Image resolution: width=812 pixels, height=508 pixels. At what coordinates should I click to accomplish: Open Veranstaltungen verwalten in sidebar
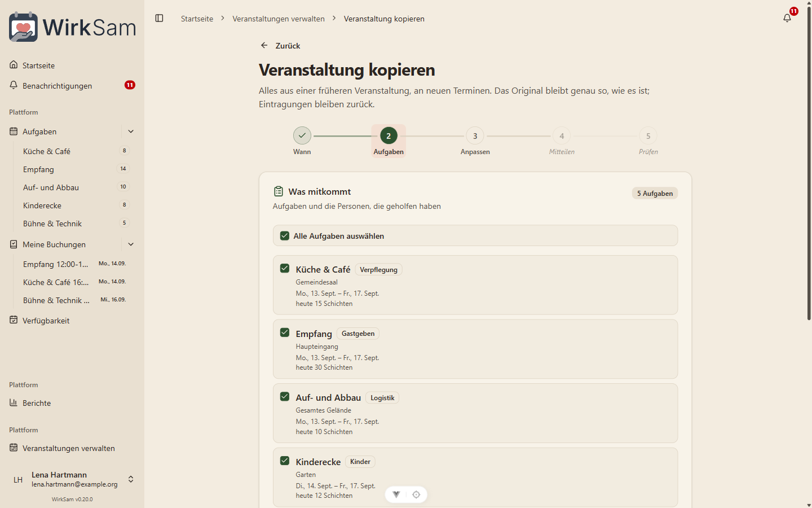click(72, 448)
